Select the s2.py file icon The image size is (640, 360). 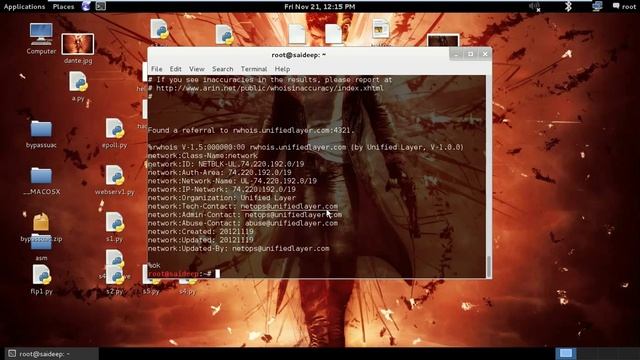115,279
